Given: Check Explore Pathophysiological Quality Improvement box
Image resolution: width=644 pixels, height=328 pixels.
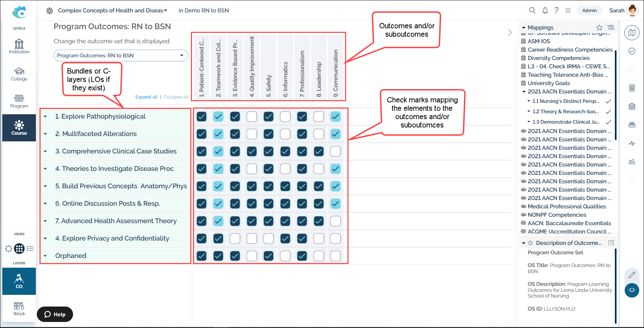Looking at the screenshot, I should (x=252, y=117).
